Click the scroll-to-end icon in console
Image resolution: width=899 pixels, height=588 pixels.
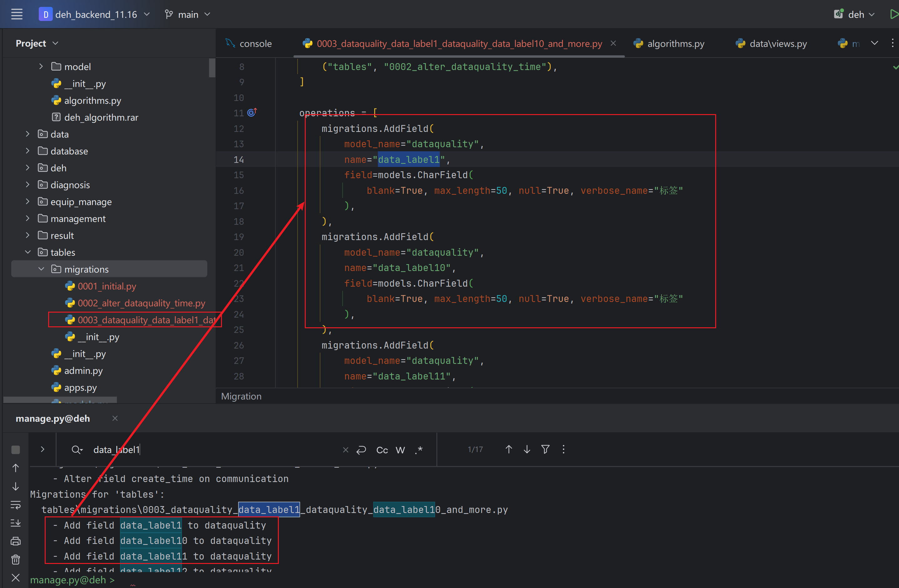click(16, 523)
